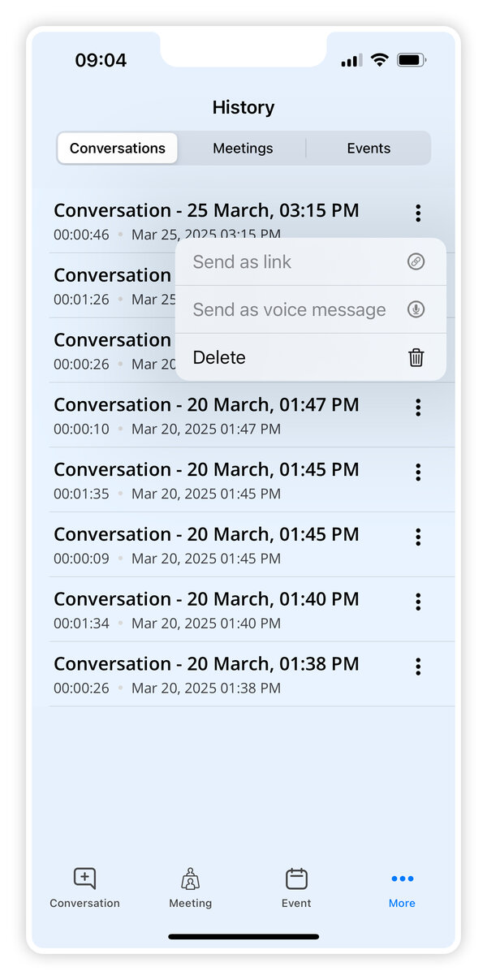Tap the More three-dots icon
This screenshot has height=980, width=487.
click(402, 879)
